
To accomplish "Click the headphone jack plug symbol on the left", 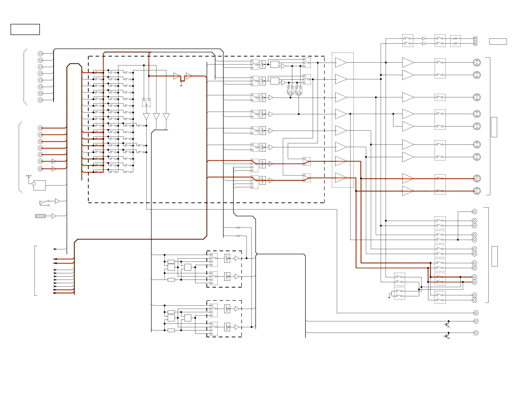I will coord(41,203).
